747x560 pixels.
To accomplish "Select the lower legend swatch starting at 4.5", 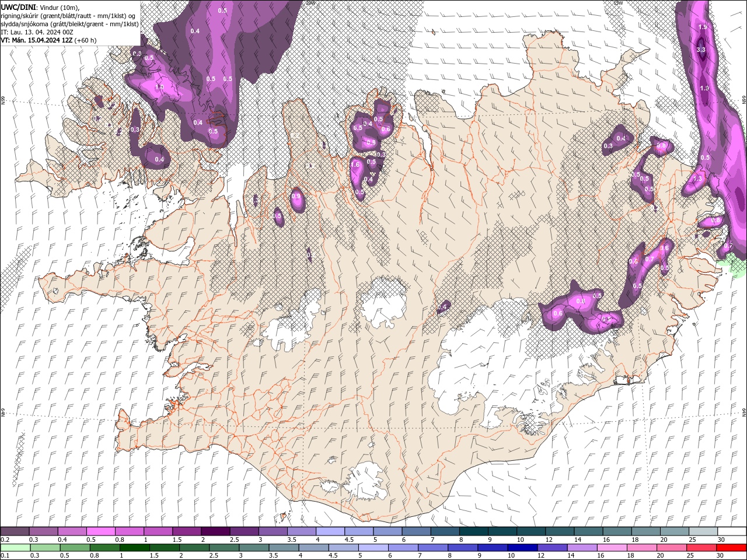I will [x=343, y=548].
